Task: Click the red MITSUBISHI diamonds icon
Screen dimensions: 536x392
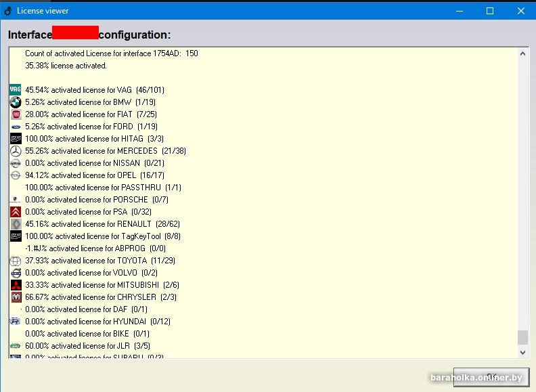Action: point(16,285)
